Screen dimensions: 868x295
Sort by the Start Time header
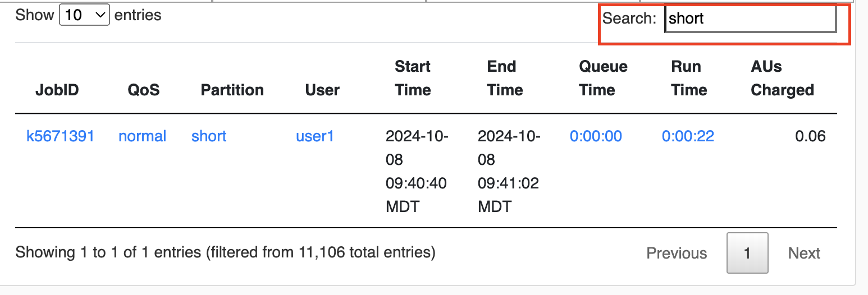coord(413,79)
